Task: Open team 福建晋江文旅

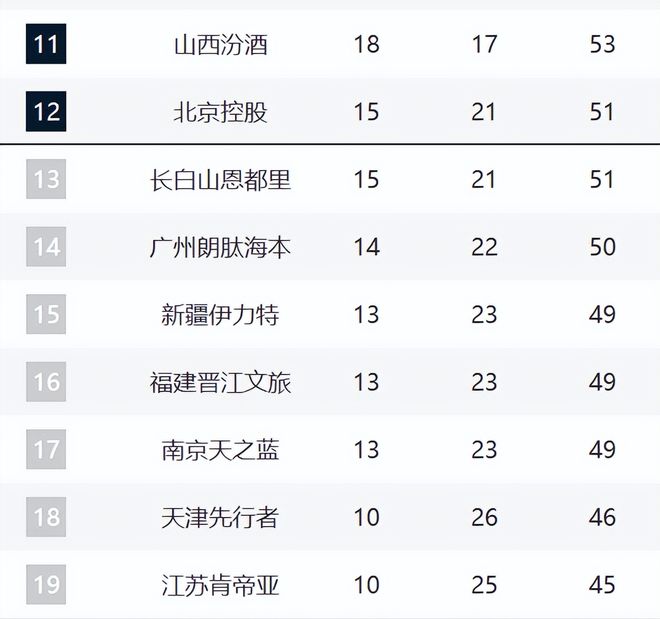Action: tap(220, 382)
